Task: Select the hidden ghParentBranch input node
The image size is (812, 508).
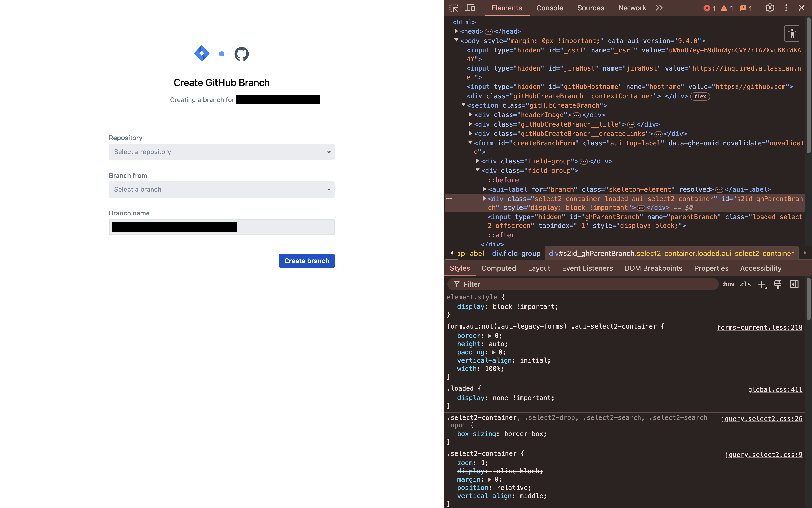Action: click(644, 221)
